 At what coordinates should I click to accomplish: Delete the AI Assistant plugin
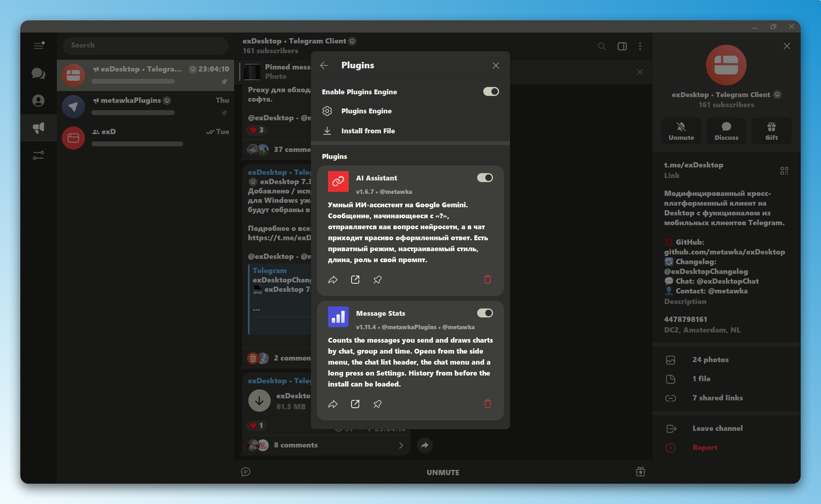(488, 280)
